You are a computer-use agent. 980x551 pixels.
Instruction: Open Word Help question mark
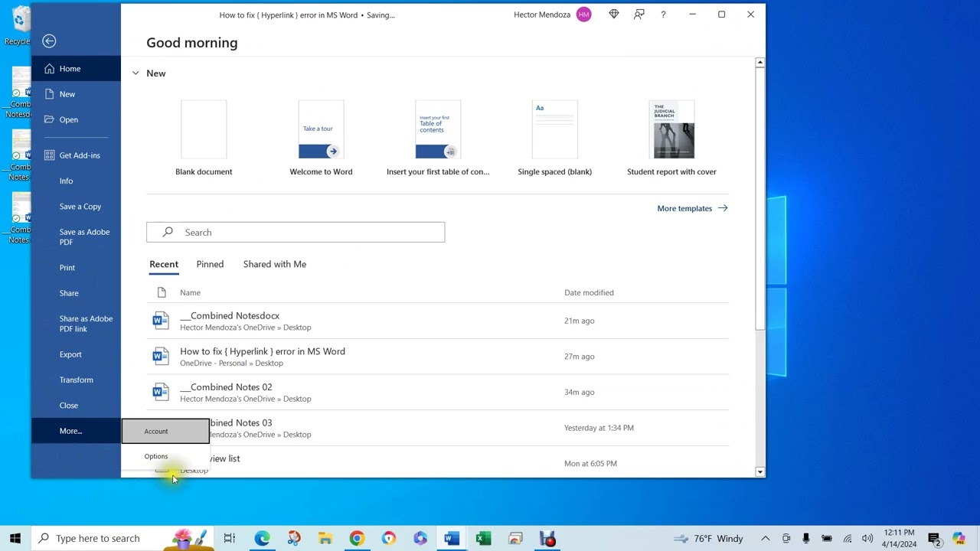point(663,15)
